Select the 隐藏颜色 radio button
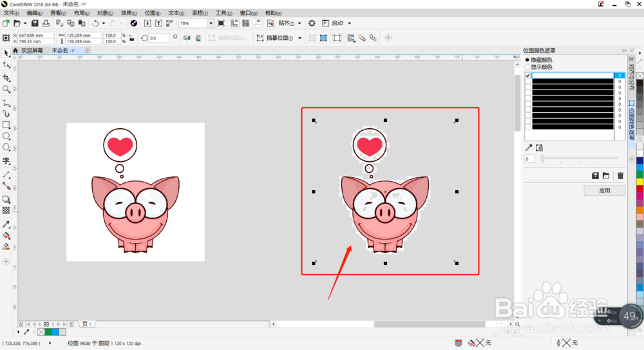Image resolution: width=644 pixels, height=350 pixels. pos(527,60)
